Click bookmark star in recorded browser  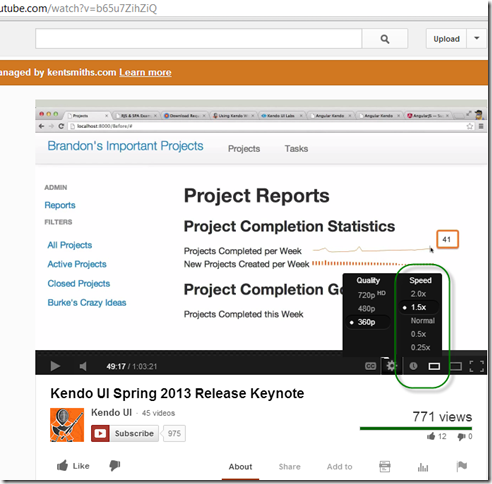[x=470, y=126]
